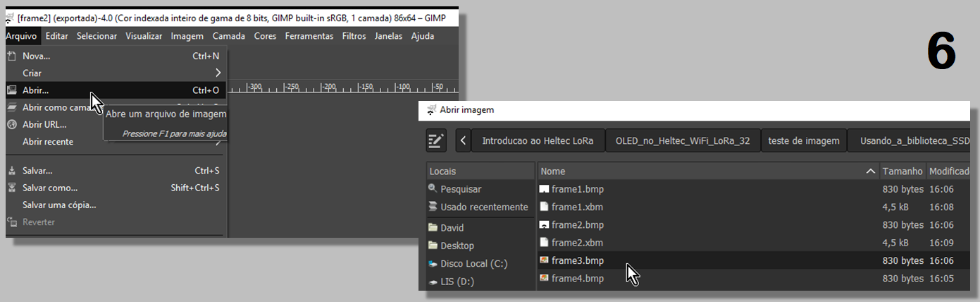980x302 pixels.
Task: Click the Nome column sort arrow
Action: 870,171
